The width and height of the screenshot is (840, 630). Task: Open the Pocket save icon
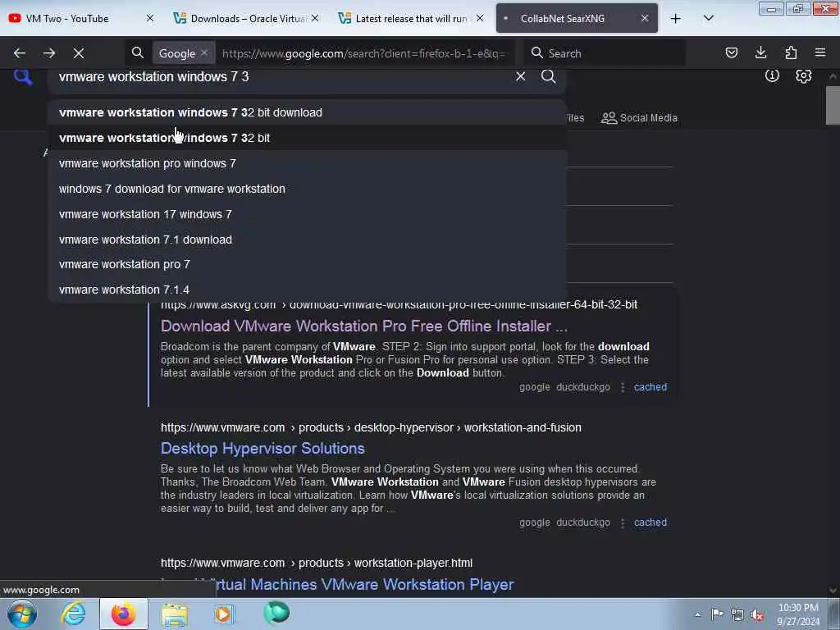(731, 52)
